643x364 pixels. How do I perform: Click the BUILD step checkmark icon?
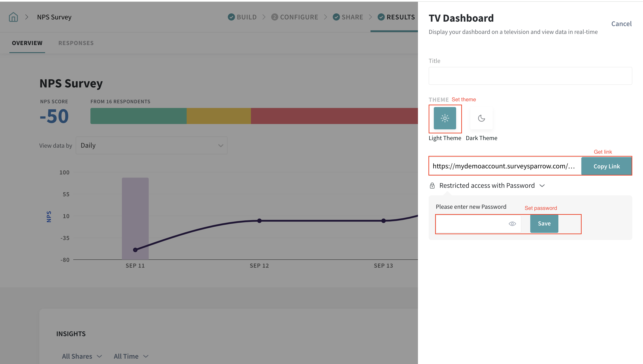point(231,17)
